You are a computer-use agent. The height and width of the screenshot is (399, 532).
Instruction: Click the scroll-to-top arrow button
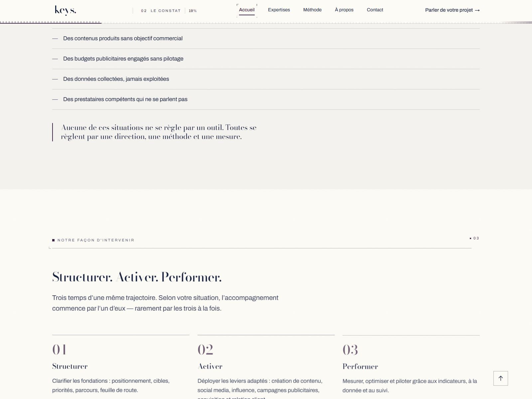coord(500,378)
